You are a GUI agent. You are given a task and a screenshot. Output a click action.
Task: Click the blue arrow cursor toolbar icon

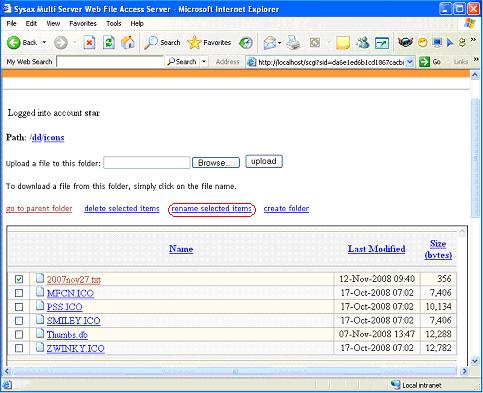point(450,43)
